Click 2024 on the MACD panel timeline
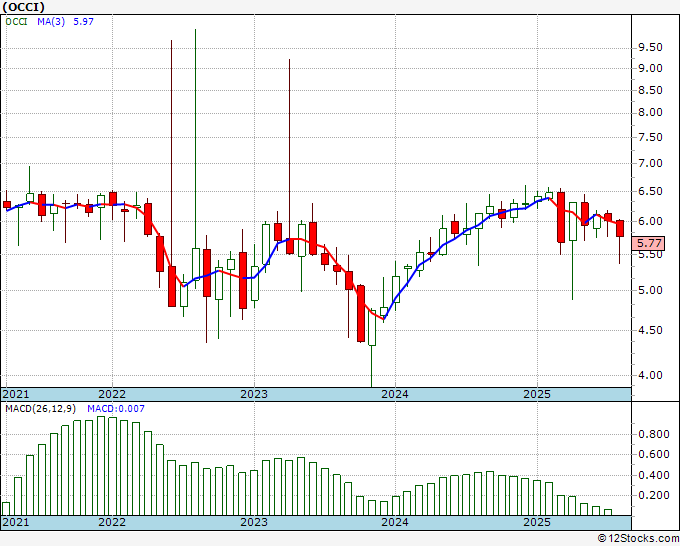This screenshot has width=680, height=546. pos(395,522)
